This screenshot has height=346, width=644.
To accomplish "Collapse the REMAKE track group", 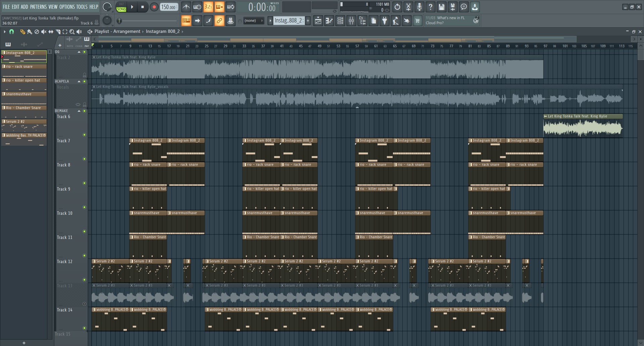I will click(79, 111).
